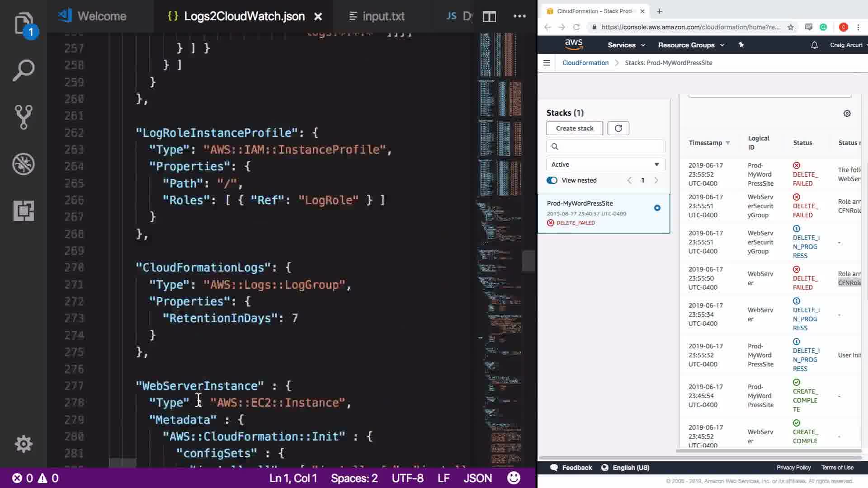
Task: Open the Search sidebar icon
Action: pyautogui.click(x=24, y=70)
